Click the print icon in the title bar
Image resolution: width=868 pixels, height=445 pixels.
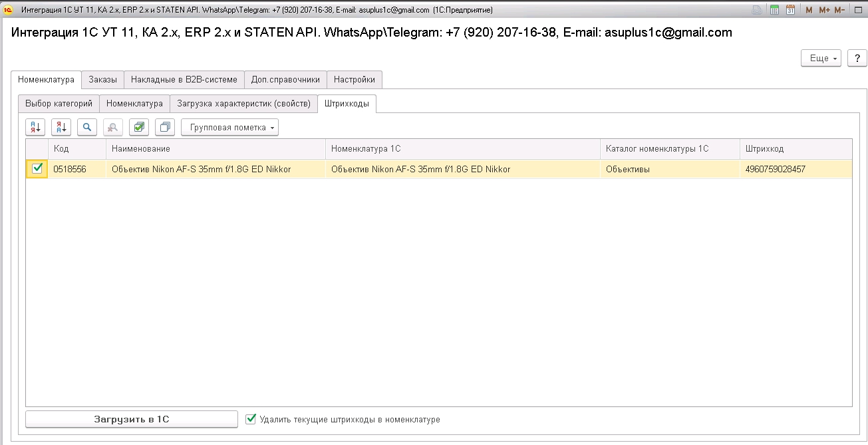point(757,10)
